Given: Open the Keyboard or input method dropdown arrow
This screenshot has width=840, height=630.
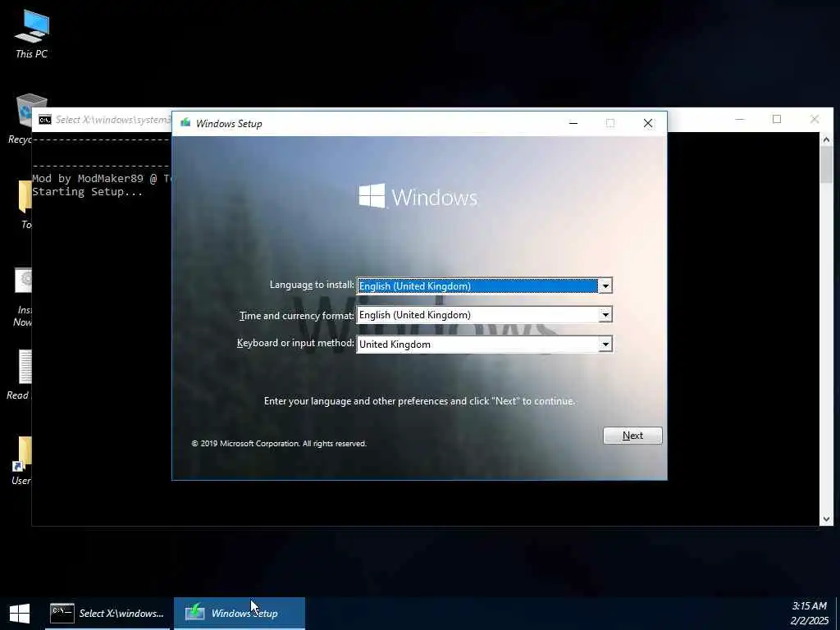Looking at the screenshot, I should coord(605,344).
